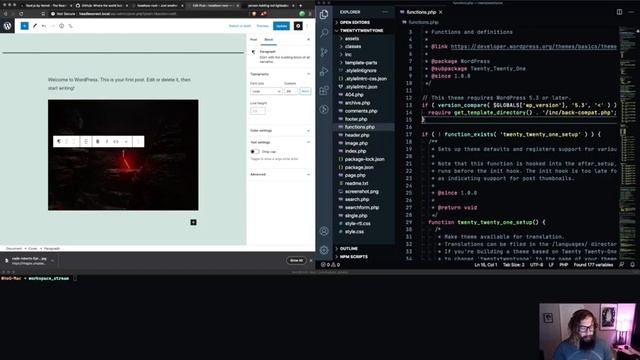Click the PHP language mode in status bar
The width and height of the screenshot is (640, 360).
pos(564,264)
